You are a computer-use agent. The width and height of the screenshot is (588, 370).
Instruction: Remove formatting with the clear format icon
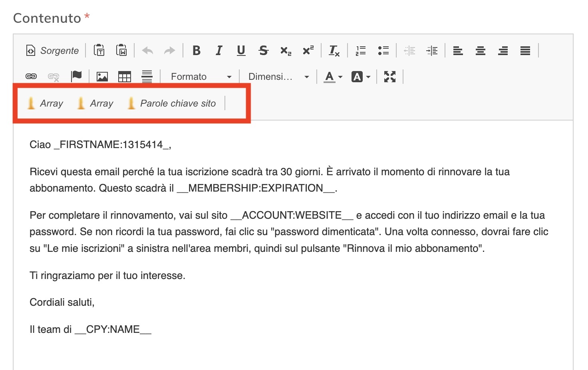click(334, 51)
